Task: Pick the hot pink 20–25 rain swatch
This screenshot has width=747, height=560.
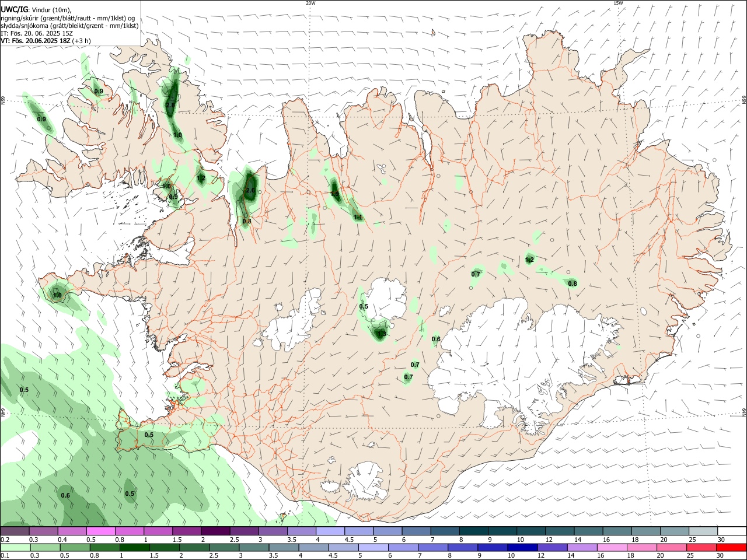Action: (x=672, y=547)
